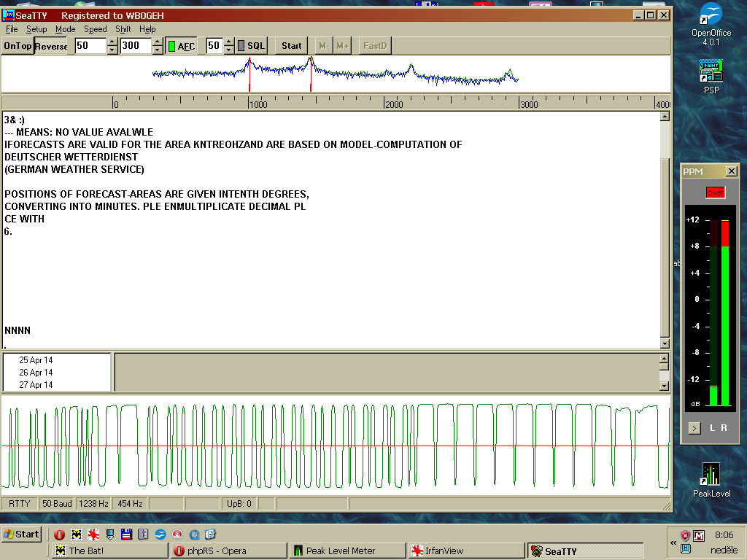This screenshot has height=560, width=747.
Task: Expand hidden system tray icons chevron
Action: pos(673,542)
